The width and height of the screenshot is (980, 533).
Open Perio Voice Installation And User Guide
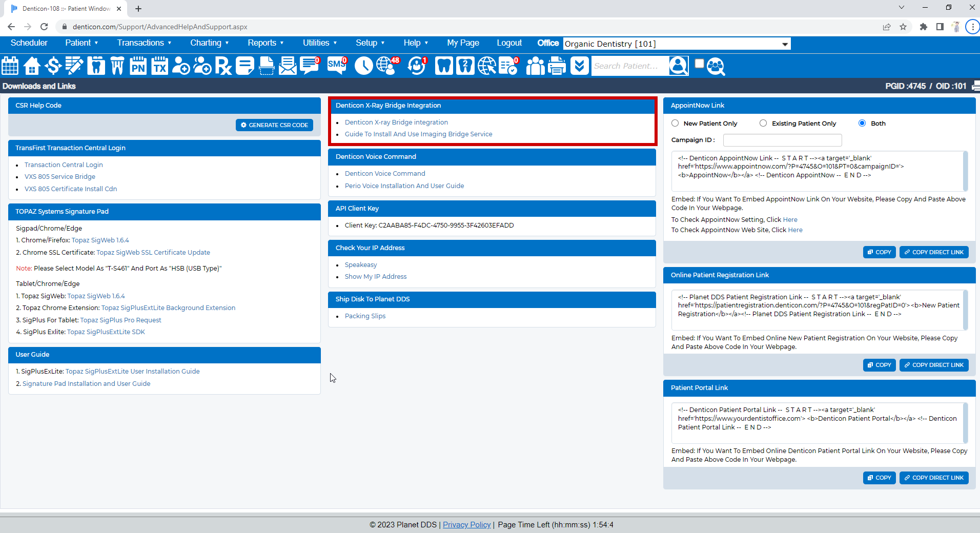point(404,186)
